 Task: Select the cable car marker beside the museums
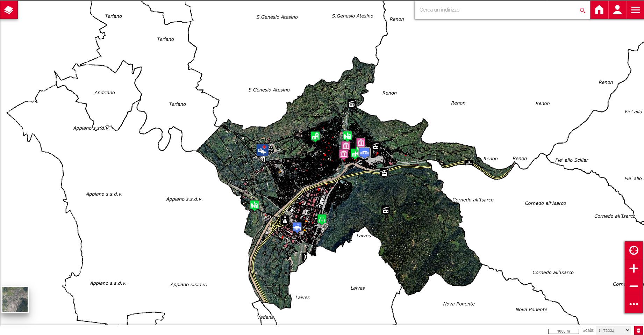pos(375,146)
